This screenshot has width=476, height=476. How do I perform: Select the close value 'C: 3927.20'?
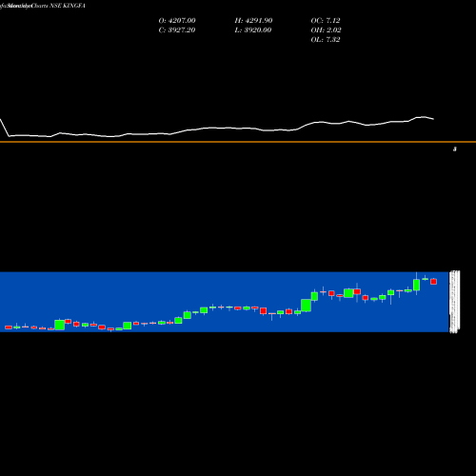(x=177, y=30)
